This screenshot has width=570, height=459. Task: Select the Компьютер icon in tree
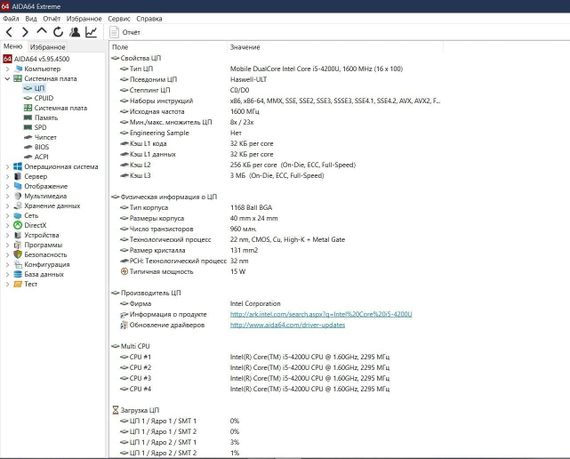(18, 69)
